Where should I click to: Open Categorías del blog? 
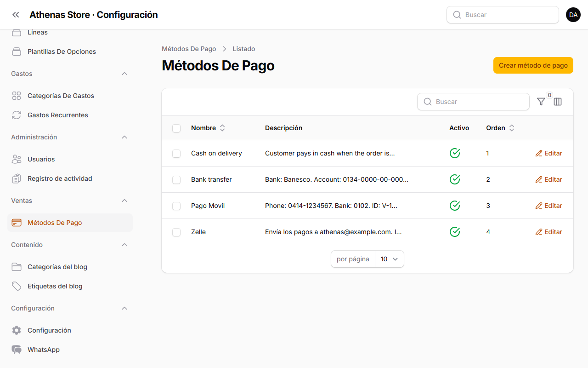pos(70,267)
